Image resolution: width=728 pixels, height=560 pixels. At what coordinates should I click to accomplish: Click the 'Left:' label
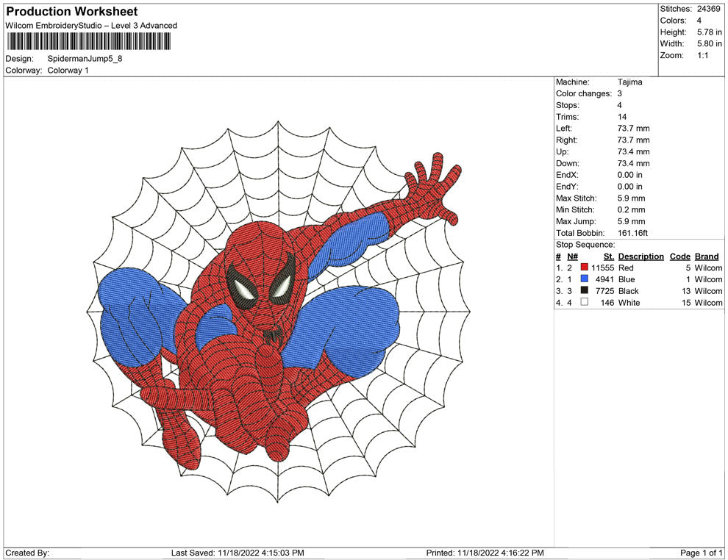(x=564, y=129)
